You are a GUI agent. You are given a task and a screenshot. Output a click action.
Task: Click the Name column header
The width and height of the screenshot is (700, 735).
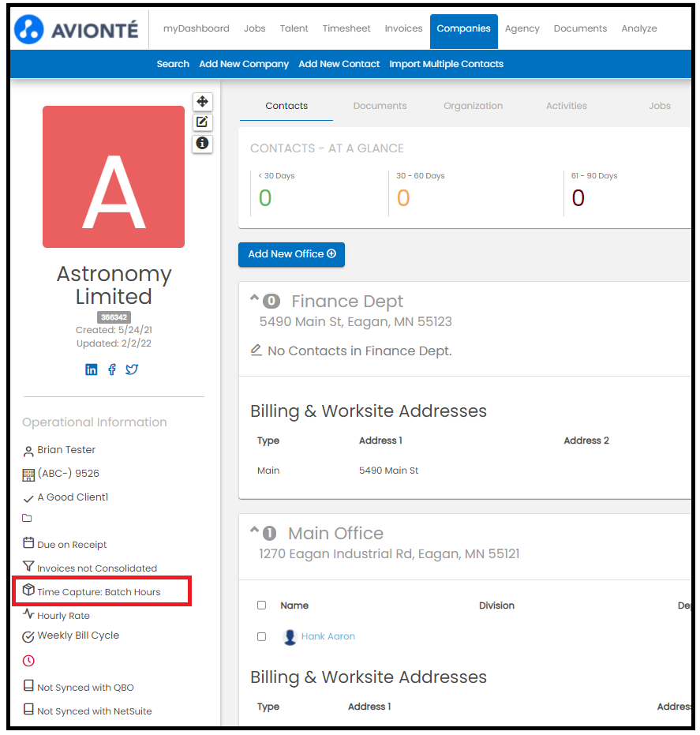pyautogui.click(x=294, y=606)
